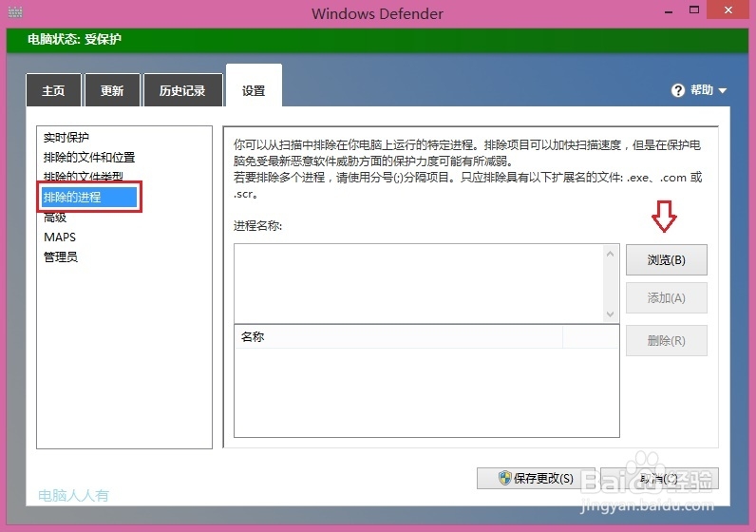The height and width of the screenshot is (532, 756).
Task: Select the 设置 tab
Action: click(254, 85)
